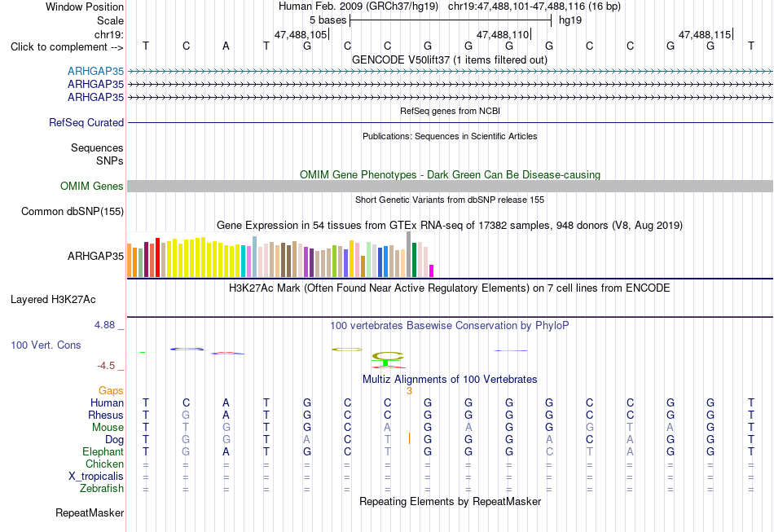Click the second ARHGAP35 dark blue transcript label

click(x=96, y=85)
